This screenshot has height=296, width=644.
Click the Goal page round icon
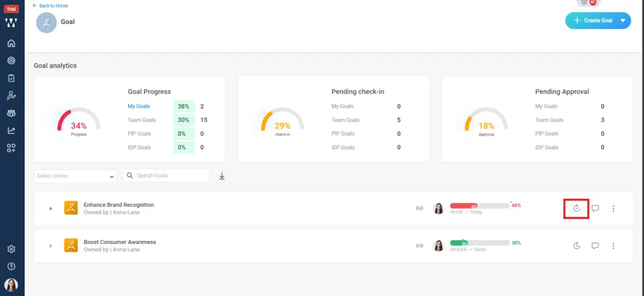click(47, 23)
